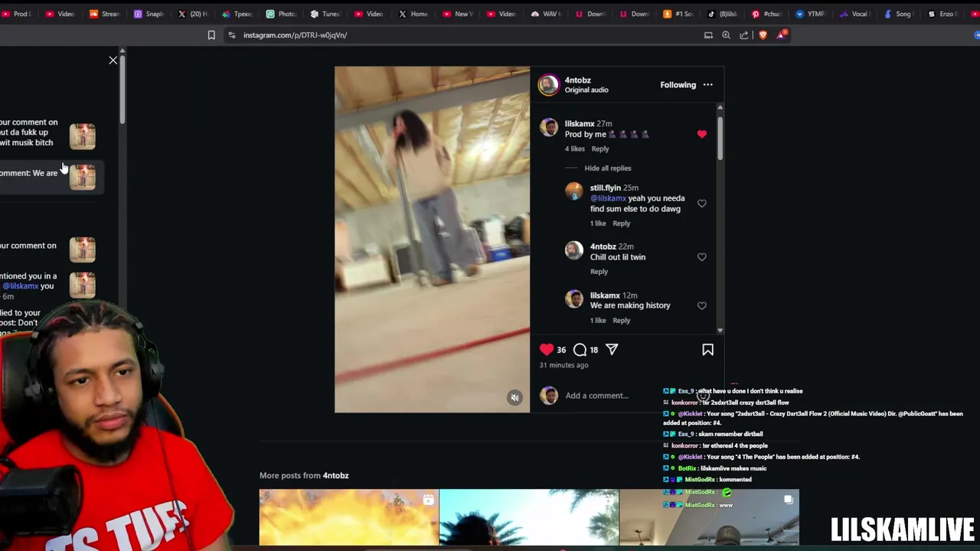Open the zoom magnifier icon in the address bar
Viewport: 980px width, 551px height.
[x=726, y=35]
